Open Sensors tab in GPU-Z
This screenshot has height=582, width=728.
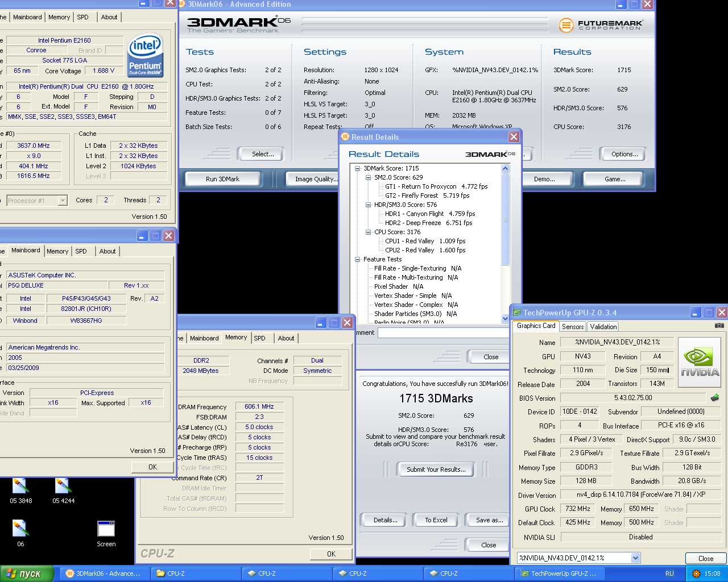tap(573, 327)
